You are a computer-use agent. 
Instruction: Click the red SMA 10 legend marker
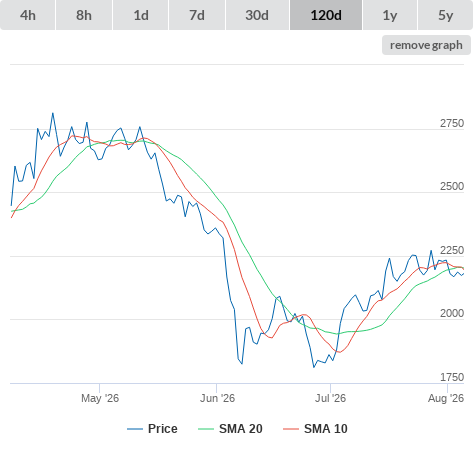291,429
